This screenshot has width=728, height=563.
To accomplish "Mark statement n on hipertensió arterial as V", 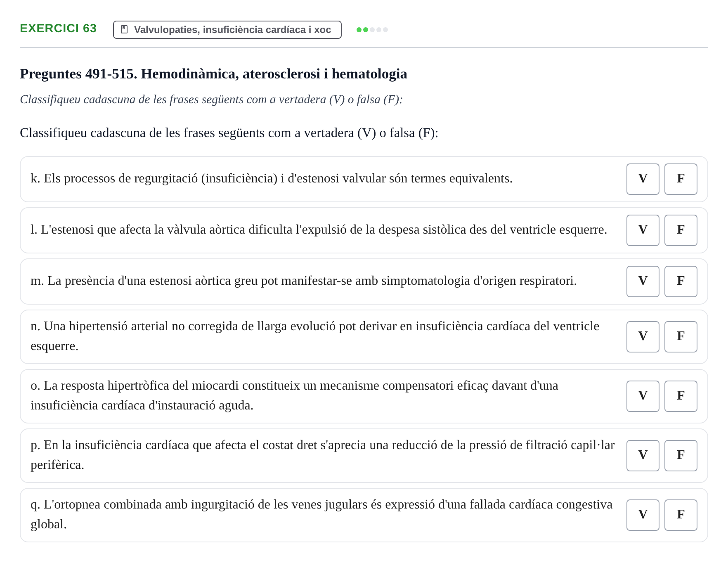I will coord(643,336).
